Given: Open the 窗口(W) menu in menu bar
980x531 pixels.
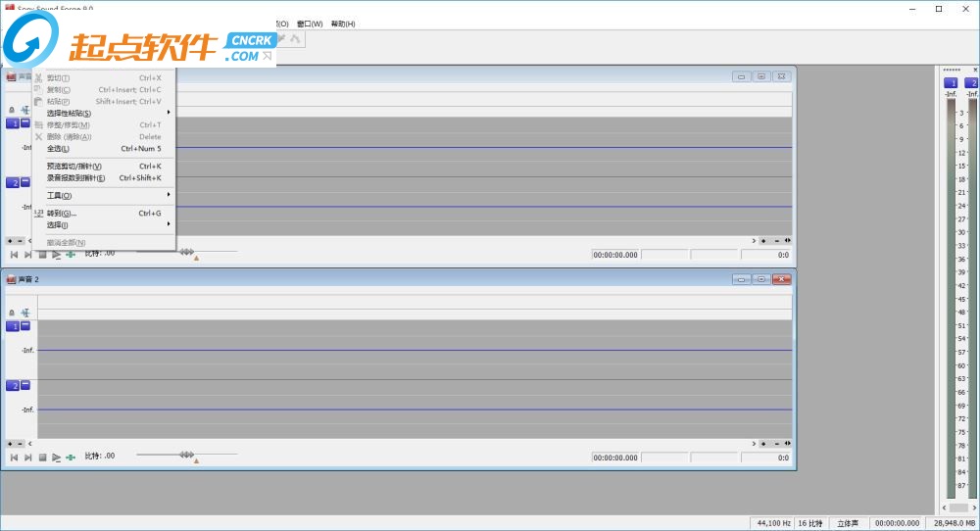Looking at the screenshot, I should pyautogui.click(x=310, y=24).
